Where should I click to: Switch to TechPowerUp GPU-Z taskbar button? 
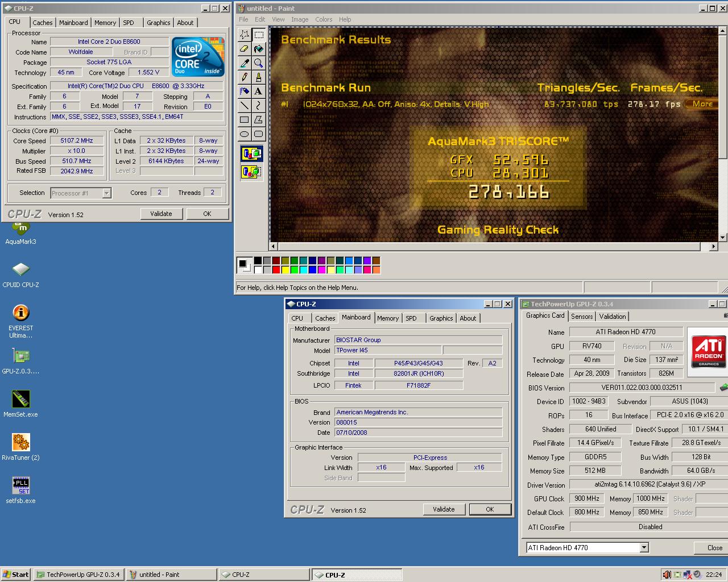coord(78,575)
